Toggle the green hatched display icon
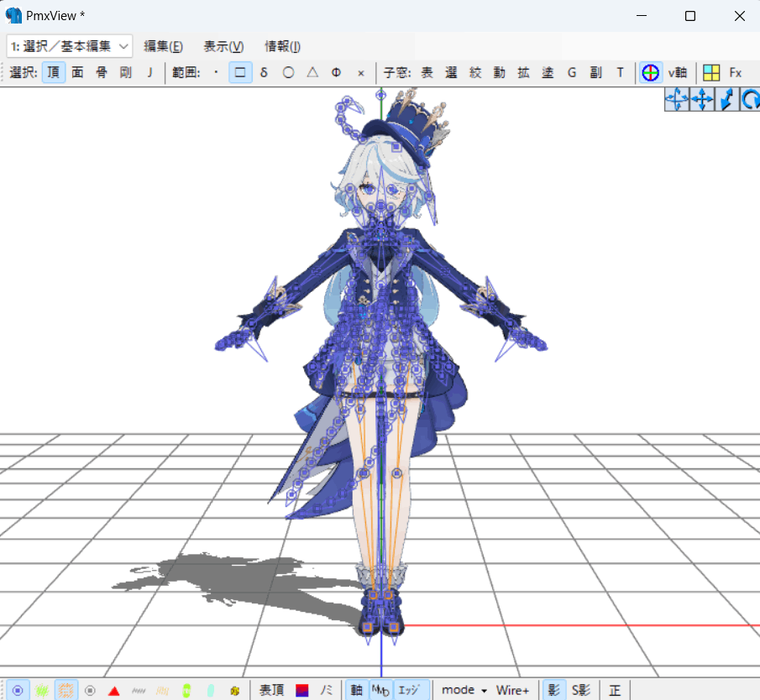This screenshot has height=700, width=760. point(42,690)
